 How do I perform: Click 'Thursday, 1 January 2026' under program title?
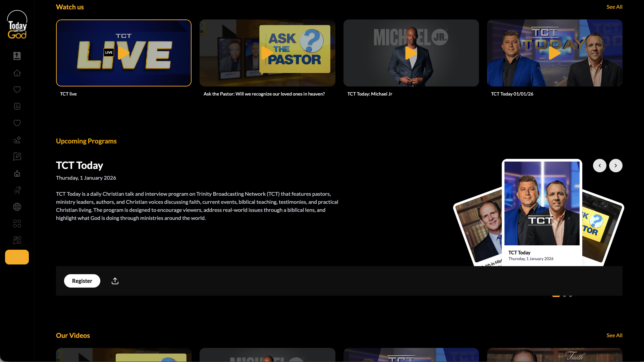pyautogui.click(x=86, y=178)
